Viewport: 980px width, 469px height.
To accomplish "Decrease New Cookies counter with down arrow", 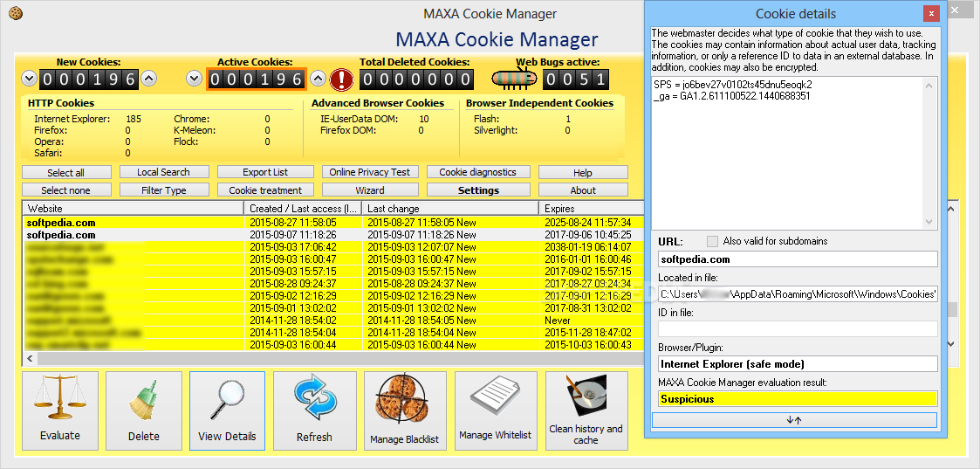I will point(29,79).
